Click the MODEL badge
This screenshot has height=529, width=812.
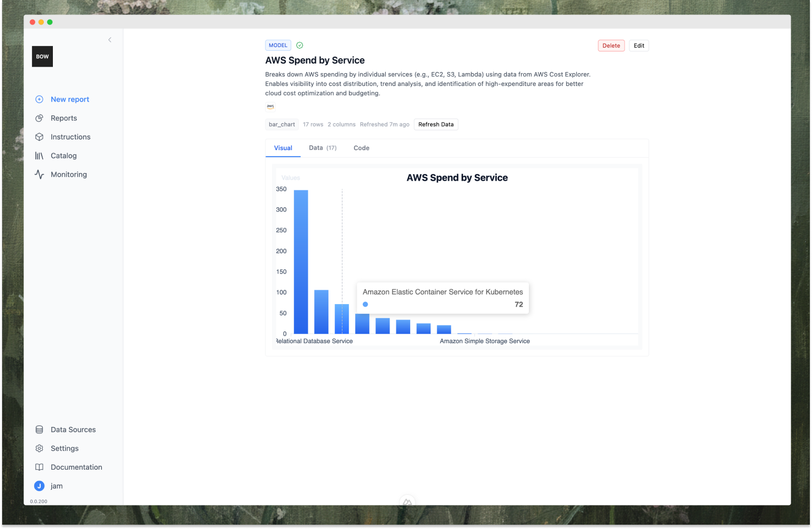278,45
